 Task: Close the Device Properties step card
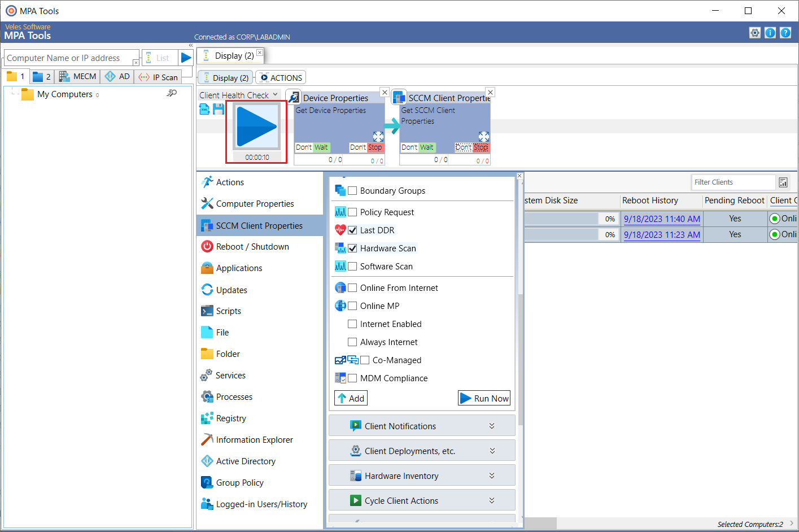[385, 92]
